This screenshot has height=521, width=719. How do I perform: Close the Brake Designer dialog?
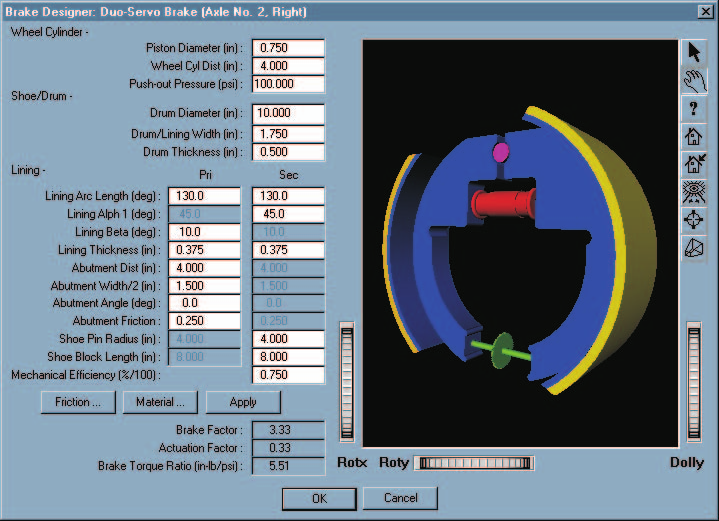[x=706, y=11]
